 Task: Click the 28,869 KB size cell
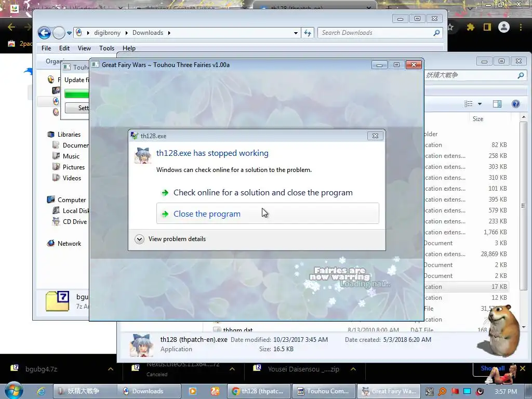point(494,254)
